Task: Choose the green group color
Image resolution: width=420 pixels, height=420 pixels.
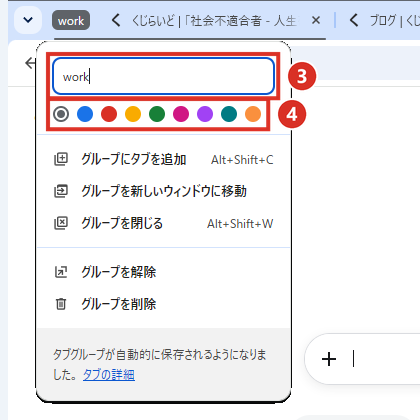Action: point(157,114)
